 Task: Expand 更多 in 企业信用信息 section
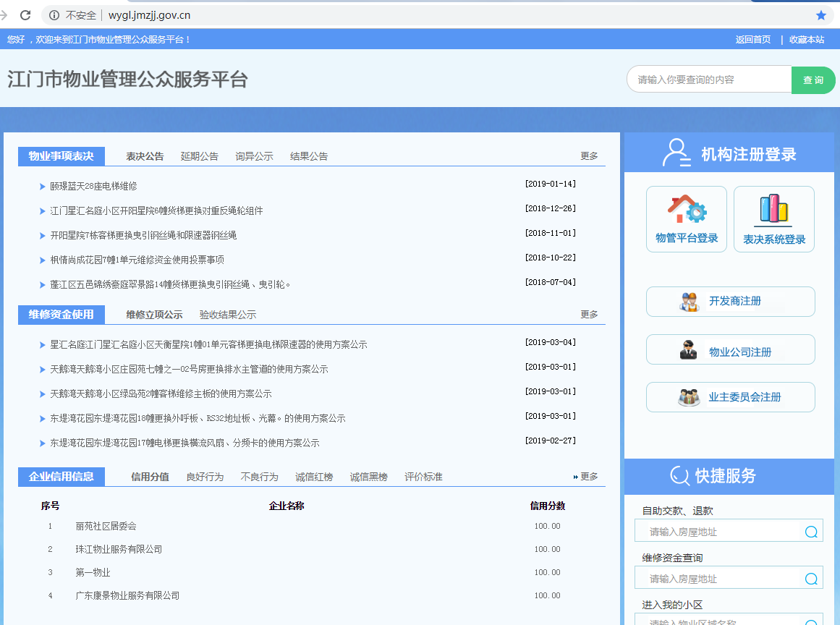pos(589,477)
